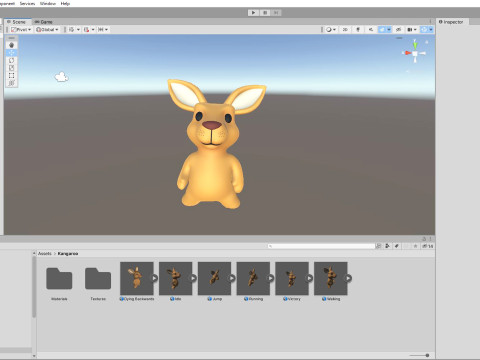Image resolution: width=480 pixels, height=360 pixels.
Task: Select the Hand view tool
Action: click(x=11, y=45)
